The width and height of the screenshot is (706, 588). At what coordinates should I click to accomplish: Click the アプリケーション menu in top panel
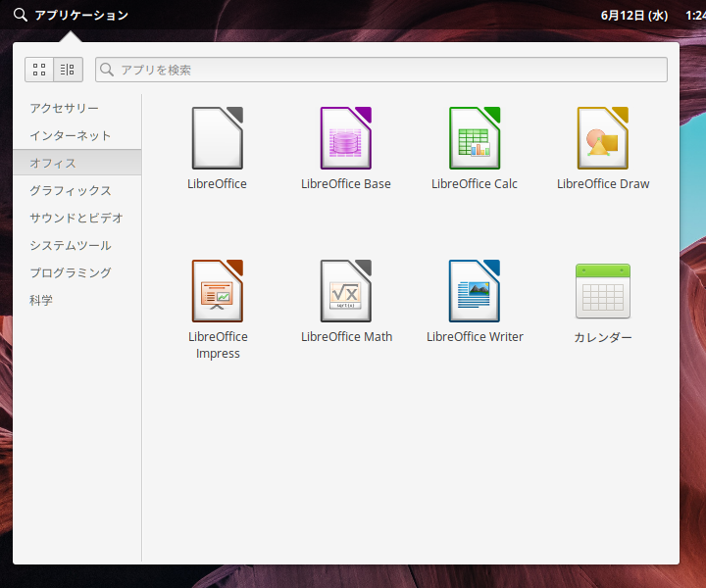pyautogui.click(x=81, y=16)
